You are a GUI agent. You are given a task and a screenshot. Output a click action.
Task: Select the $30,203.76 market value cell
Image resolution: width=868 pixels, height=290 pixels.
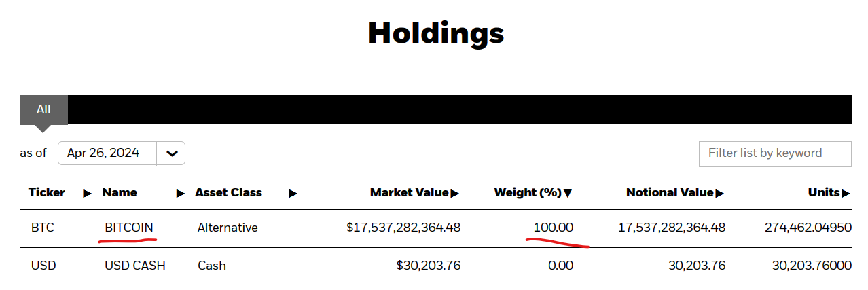[x=429, y=265]
